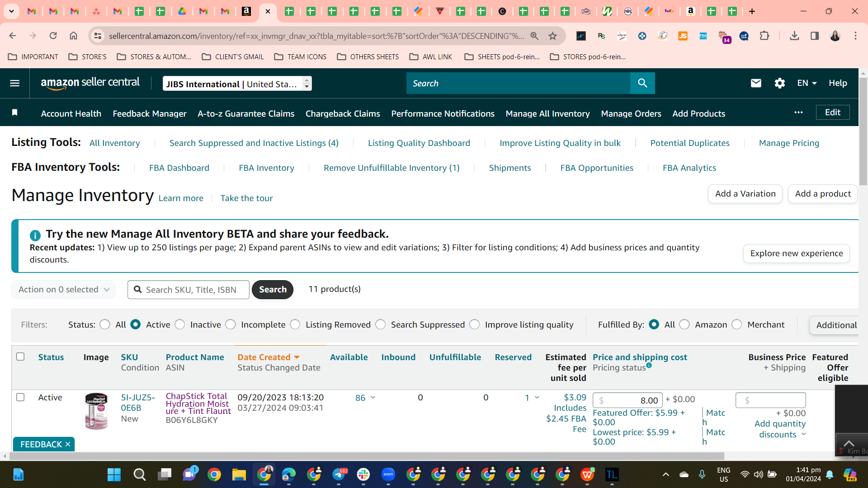Screen dimensions: 868x488
Task: Open ChapStick Total Hydration product link
Action: click(198, 404)
